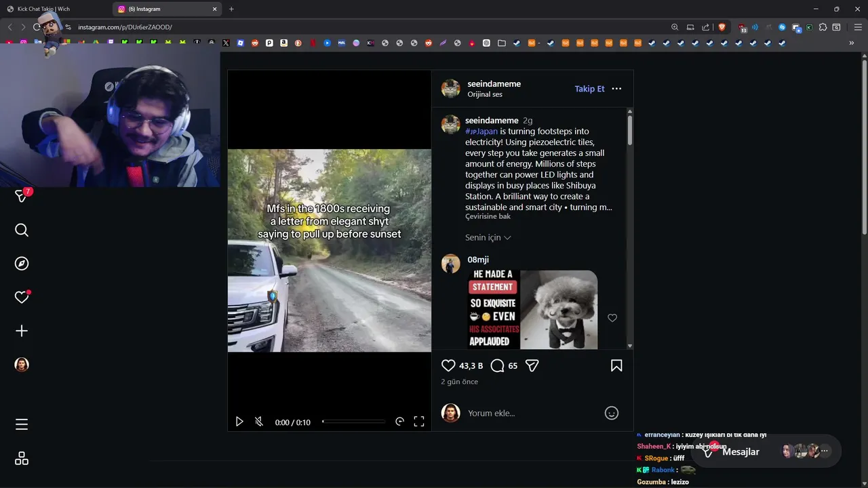The width and height of the screenshot is (868, 488).
Task: Click the comments panel scrollbar thumb
Action: (x=630, y=130)
